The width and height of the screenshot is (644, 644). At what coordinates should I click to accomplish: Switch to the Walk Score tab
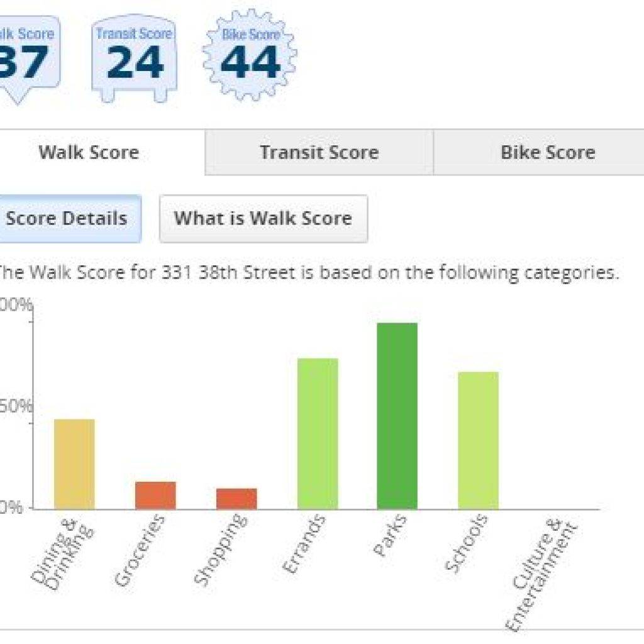point(89,152)
